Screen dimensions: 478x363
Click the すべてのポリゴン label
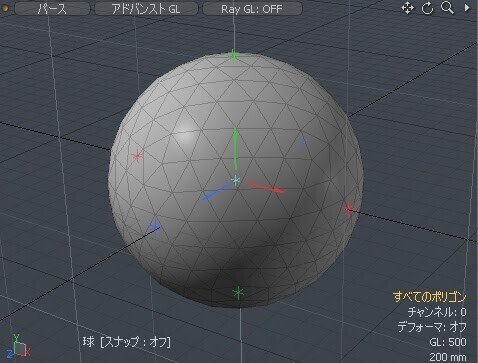pyautogui.click(x=429, y=296)
